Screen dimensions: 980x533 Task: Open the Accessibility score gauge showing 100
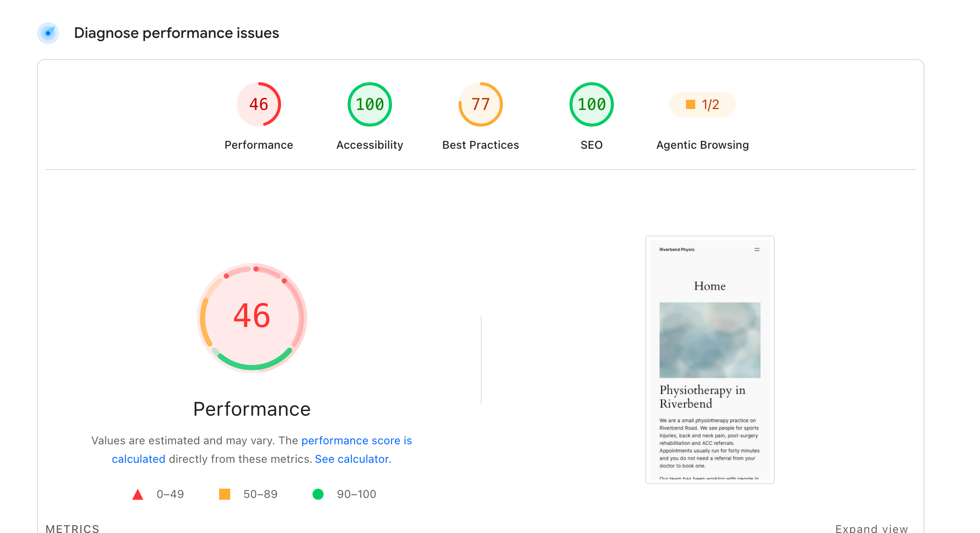coord(370,104)
